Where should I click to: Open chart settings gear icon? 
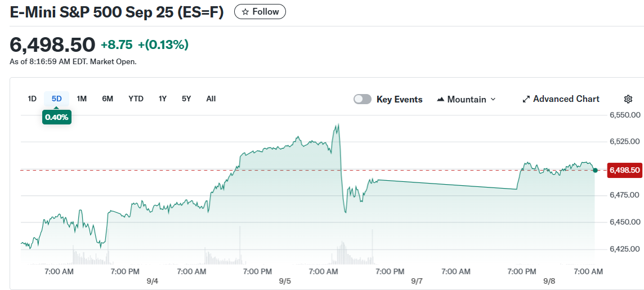coord(628,99)
